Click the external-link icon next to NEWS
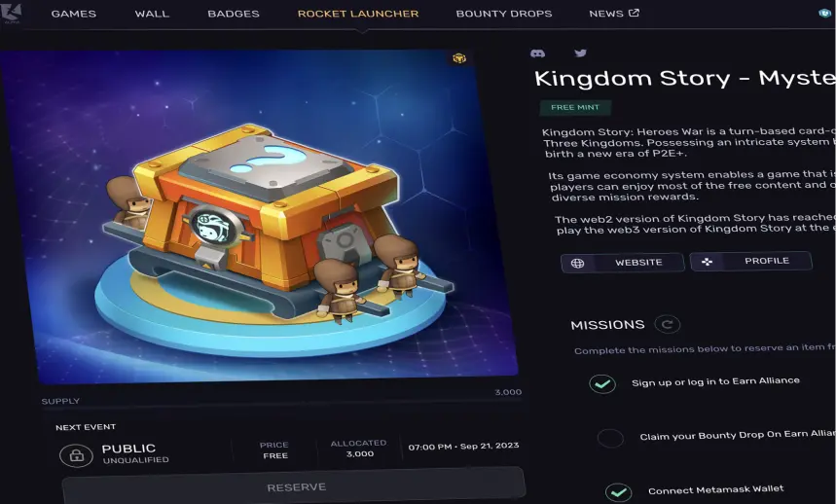This screenshot has height=504, width=836. coord(634,13)
